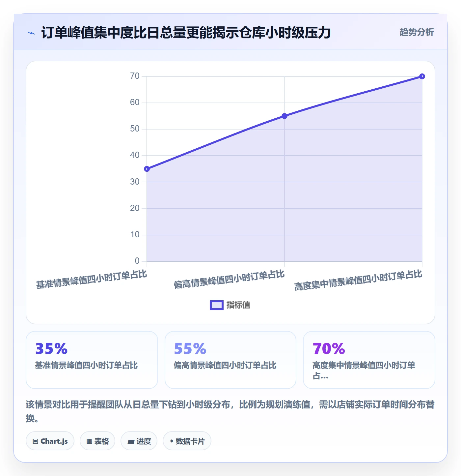The height and width of the screenshot is (476, 461).
Task: Click the y-axis tick label 70
Action: point(135,76)
